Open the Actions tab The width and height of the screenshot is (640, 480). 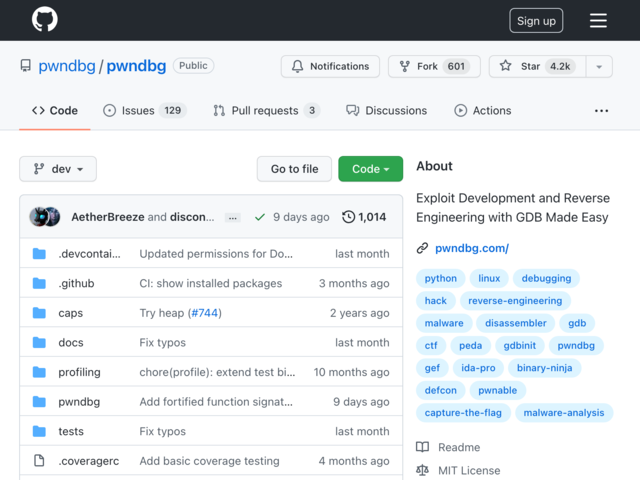[x=483, y=111]
